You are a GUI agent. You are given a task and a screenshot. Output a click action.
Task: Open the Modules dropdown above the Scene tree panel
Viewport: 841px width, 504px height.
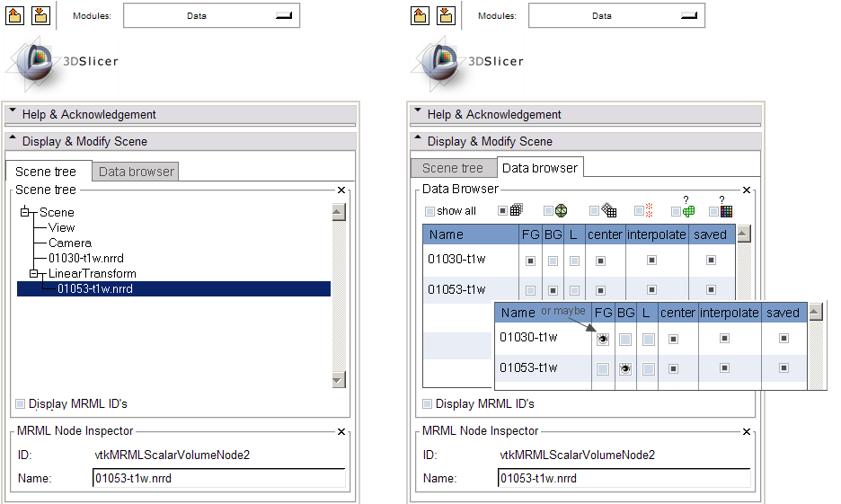[210, 15]
